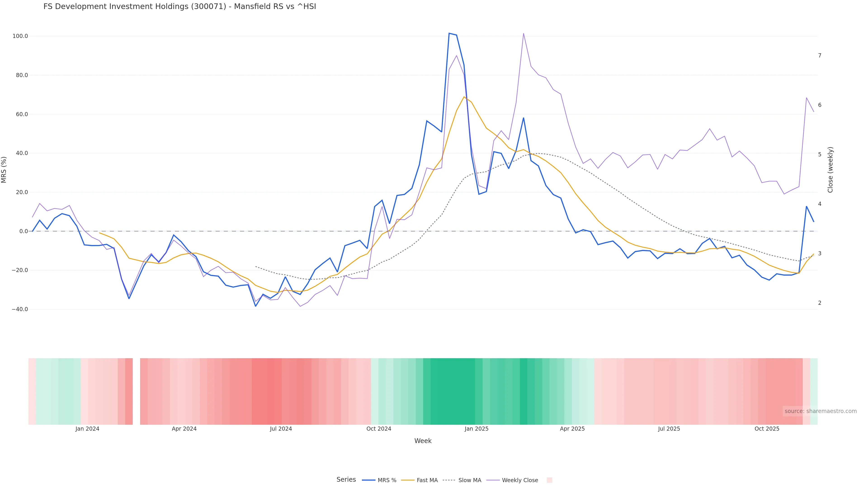The width and height of the screenshot is (868, 488).
Task: Click the dotted Slow MA legend line icon
Action: point(449,480)
